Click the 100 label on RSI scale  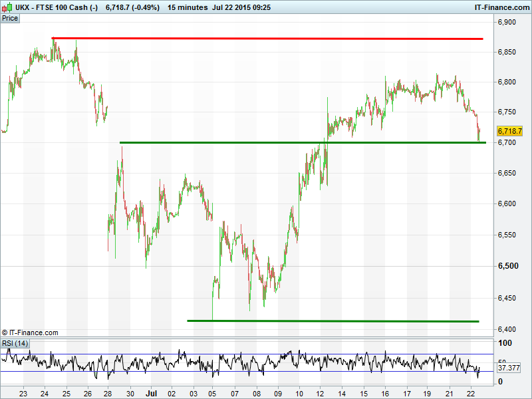click(x=504, y=344)
